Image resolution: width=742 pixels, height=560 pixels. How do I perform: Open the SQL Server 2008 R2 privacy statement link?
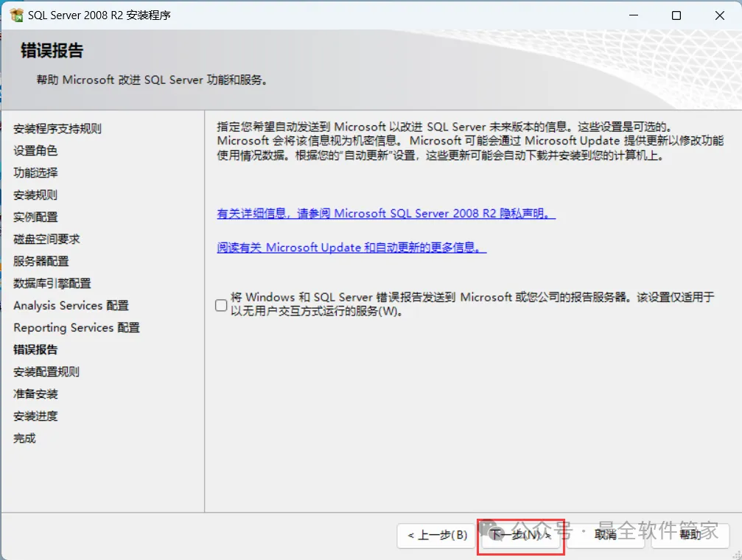[x=386, y=214]
